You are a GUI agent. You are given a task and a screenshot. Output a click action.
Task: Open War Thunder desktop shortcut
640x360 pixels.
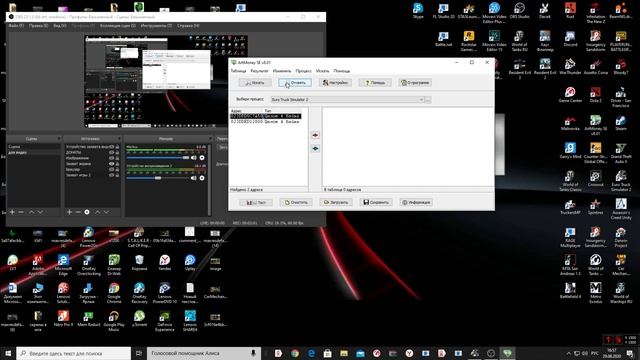570,67
